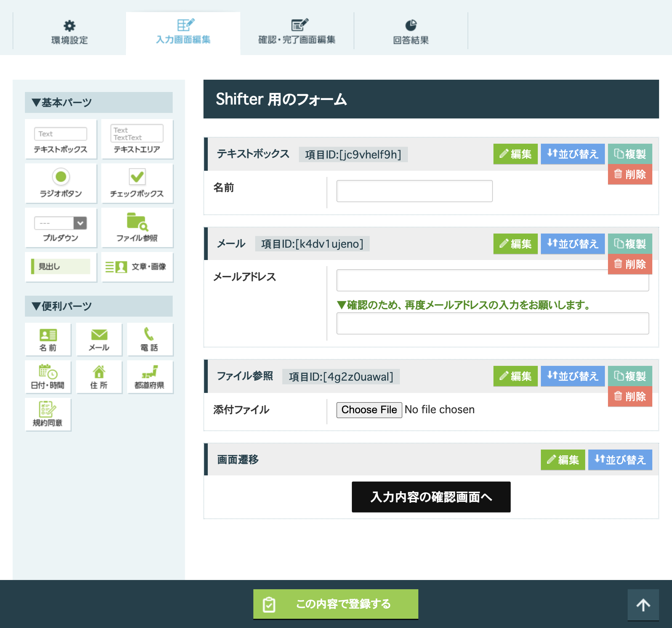Reorder the メール item with 並び替え
This screenshot has height=628, width=672.
573,244
